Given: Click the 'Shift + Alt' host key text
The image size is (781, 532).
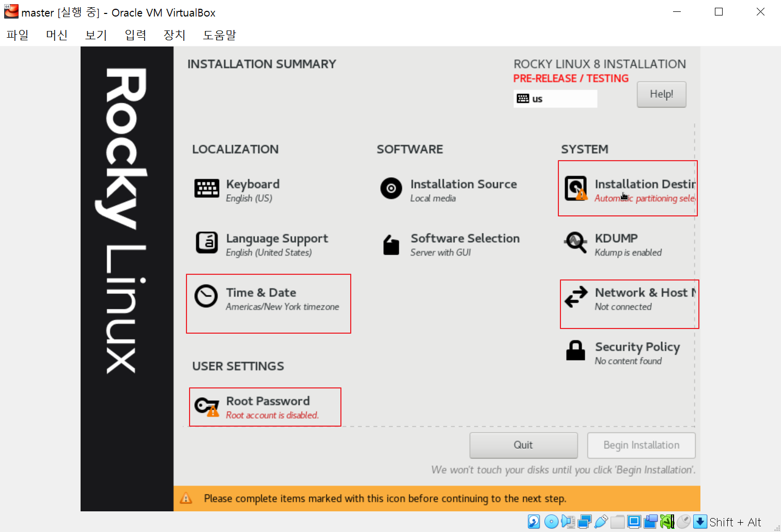Looking at the screenshot, I should [735, 522].
